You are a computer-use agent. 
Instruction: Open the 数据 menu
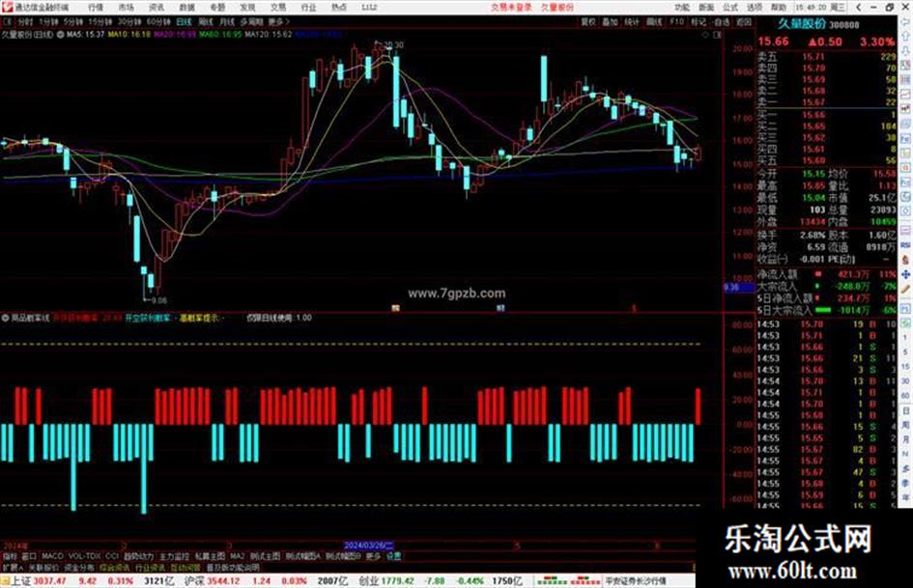coord(186,7)
